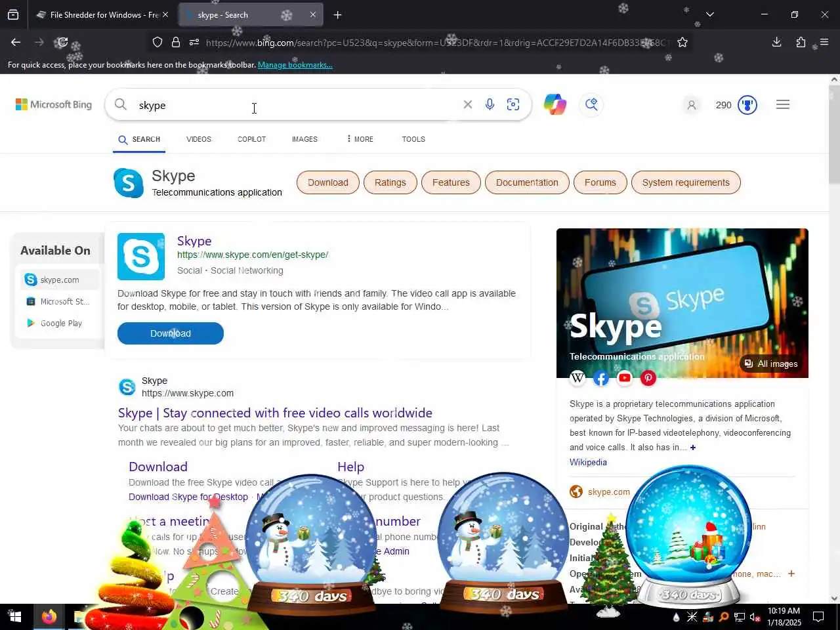
Task: Open Google Play in Available On panel
Action: pyautogui.click(x=60, y=323)
